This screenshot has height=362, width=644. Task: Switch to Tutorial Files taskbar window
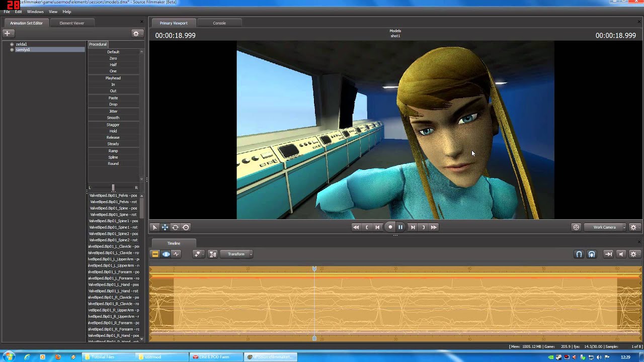coord(107,357)
